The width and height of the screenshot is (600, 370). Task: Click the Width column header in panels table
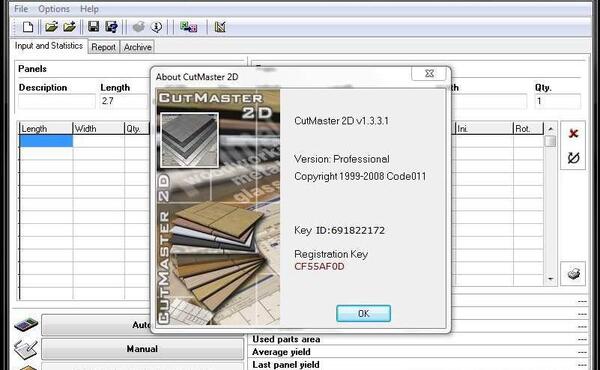click(98, 129)
